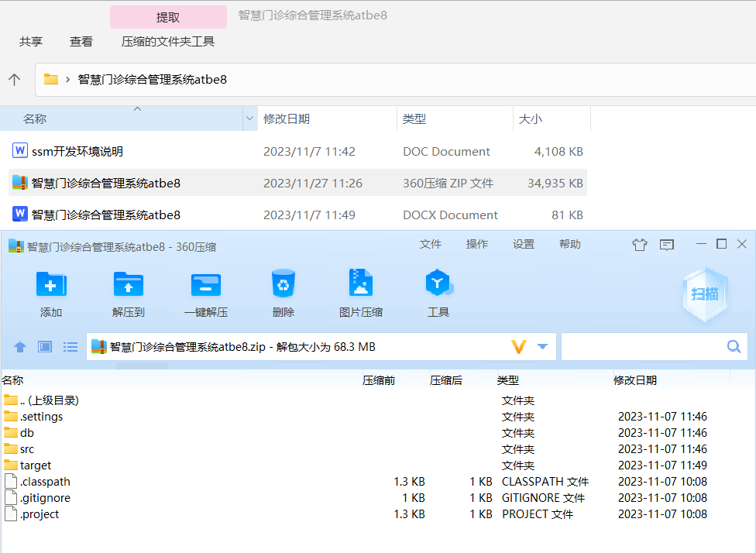Click the 图片压缩 (Image compress) icon
Image resolution: width=756 pixels, height=553 pixels.
tap(361, 283)
